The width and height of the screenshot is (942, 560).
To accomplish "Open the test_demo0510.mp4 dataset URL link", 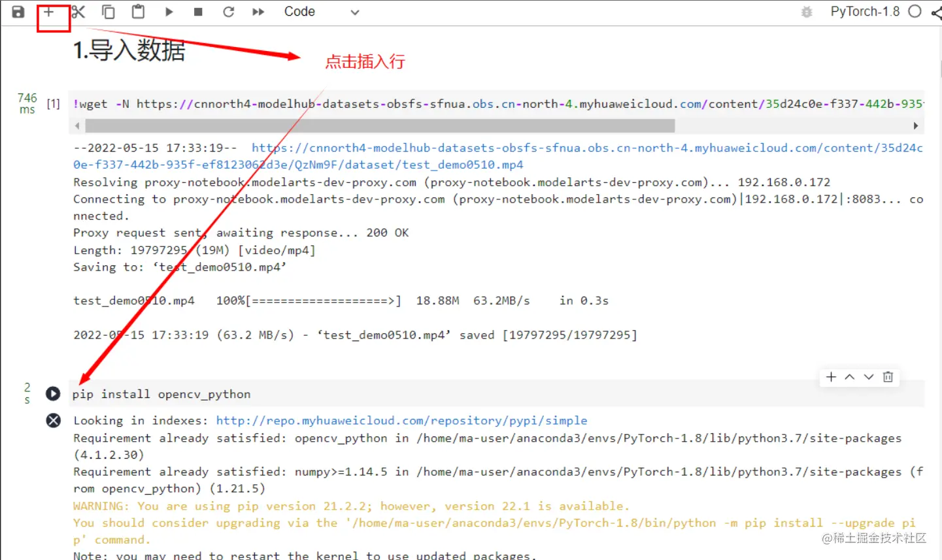I will coord(498,156).
